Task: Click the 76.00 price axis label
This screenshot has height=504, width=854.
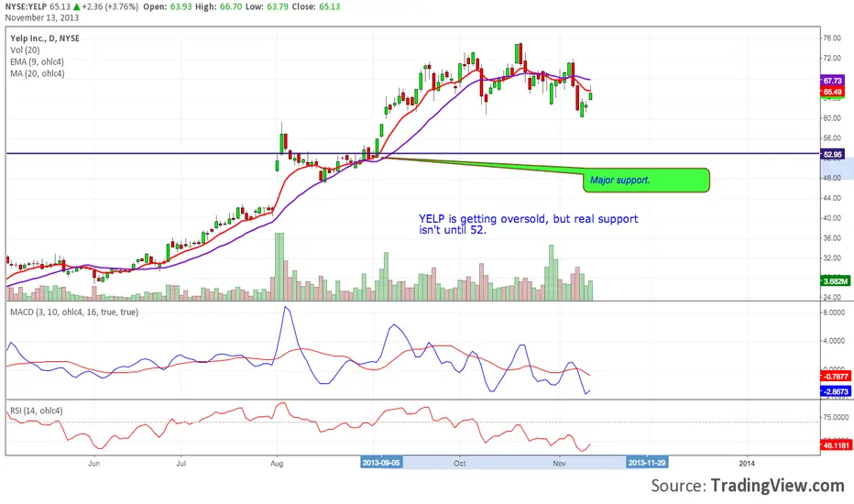Action: (832, 38)
